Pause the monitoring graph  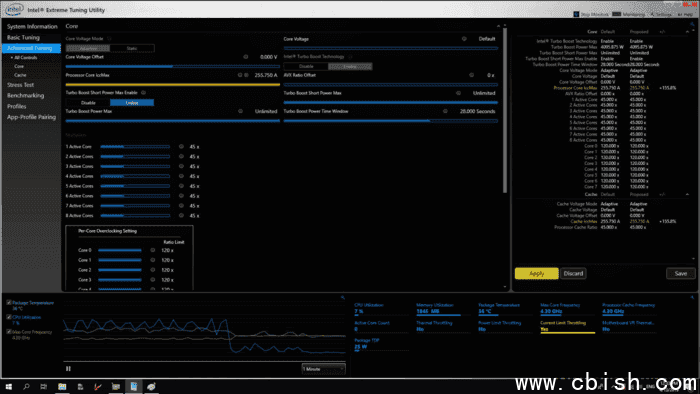coord(68,369)
